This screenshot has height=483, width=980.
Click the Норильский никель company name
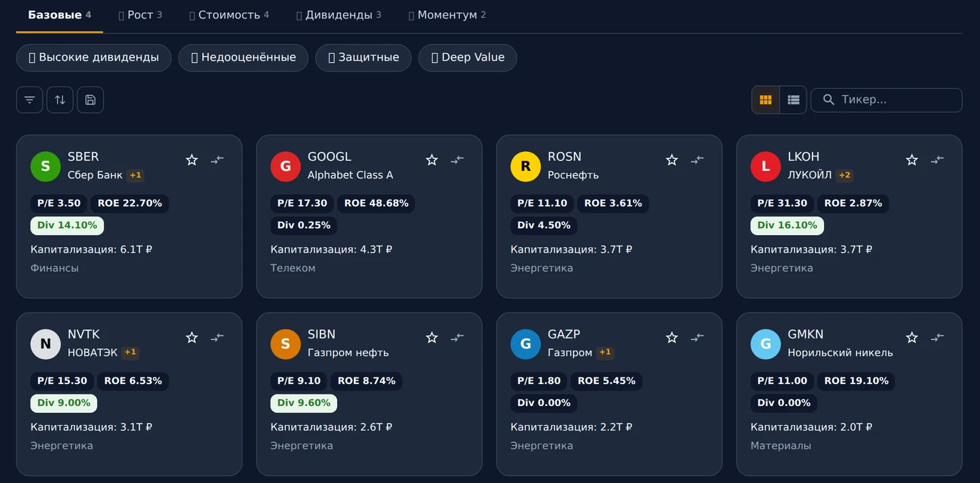pyautogui.click(x=840, y=353)
